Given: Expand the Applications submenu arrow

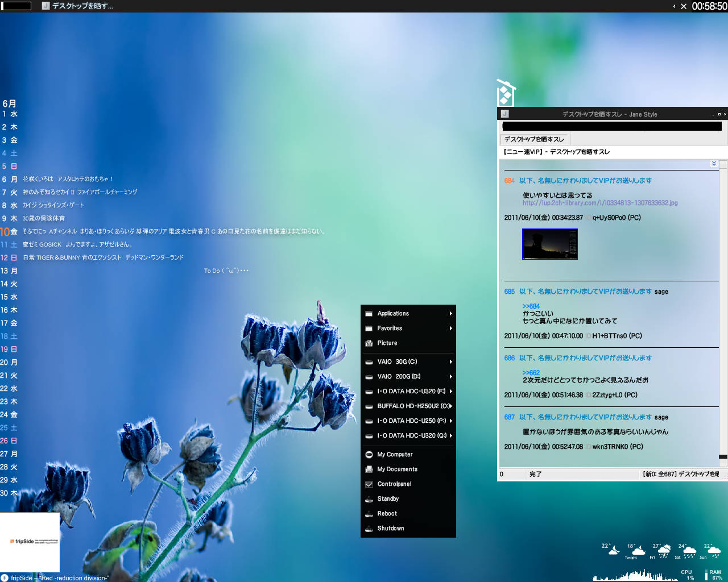Looking at the screenshot, I should click(450, 314).
